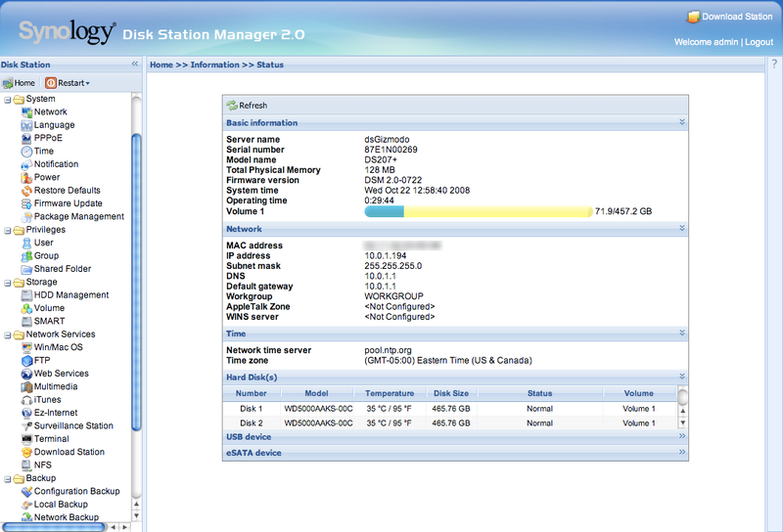Viewport: 783px width, 532px height.
Task: Sort by the Disk Size column header
Action: click(451, 393)
